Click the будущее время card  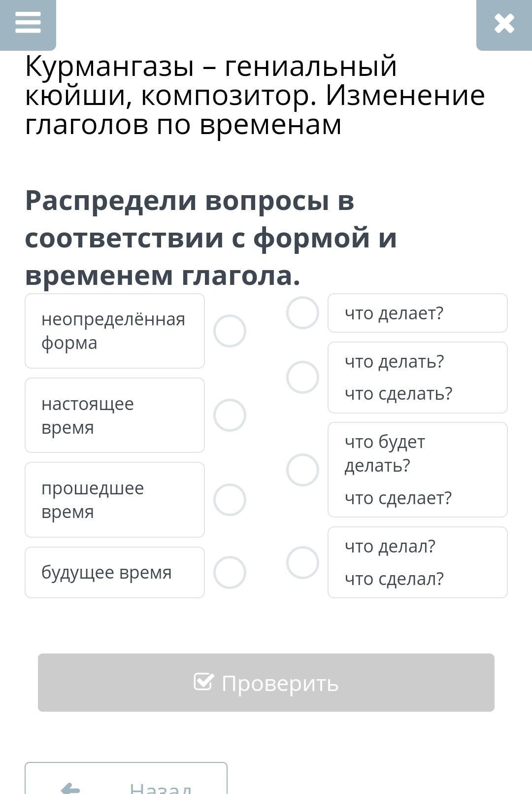[115, 572]
